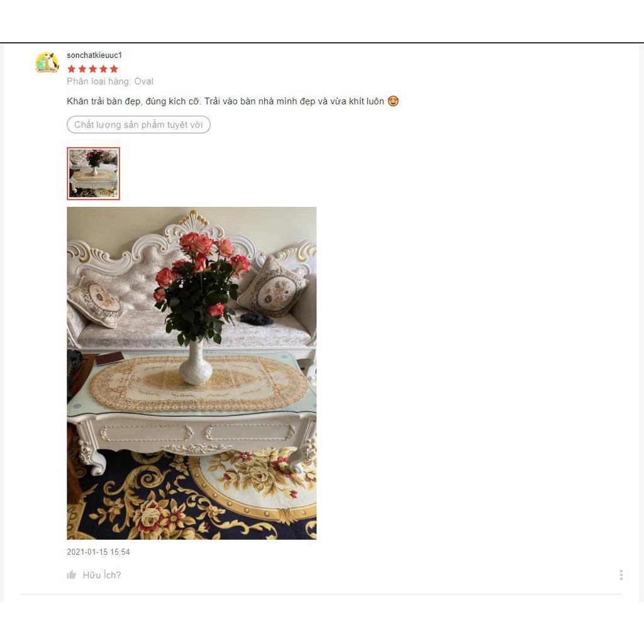
Task: Click the first red rating star
Action: [72, 69]
